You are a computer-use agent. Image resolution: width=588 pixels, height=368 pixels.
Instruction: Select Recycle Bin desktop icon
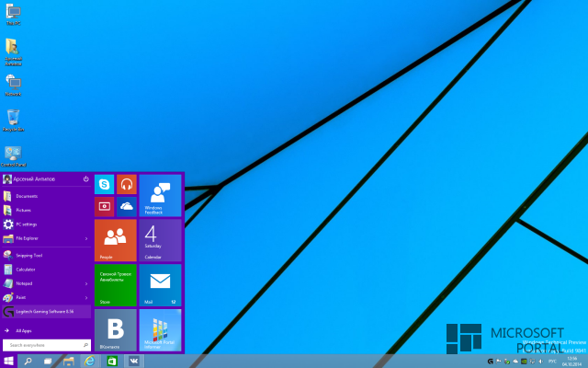(x=14, y=121)
